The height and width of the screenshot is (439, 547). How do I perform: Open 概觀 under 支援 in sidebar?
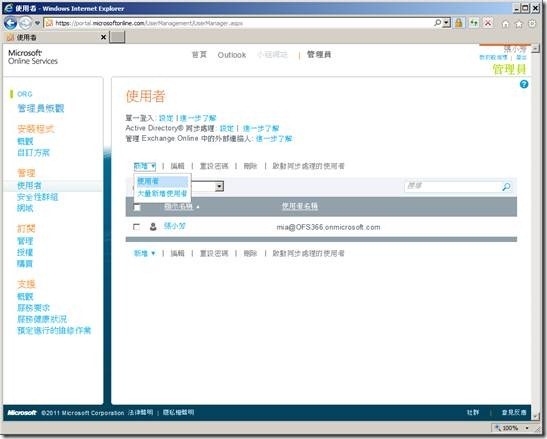25,297
